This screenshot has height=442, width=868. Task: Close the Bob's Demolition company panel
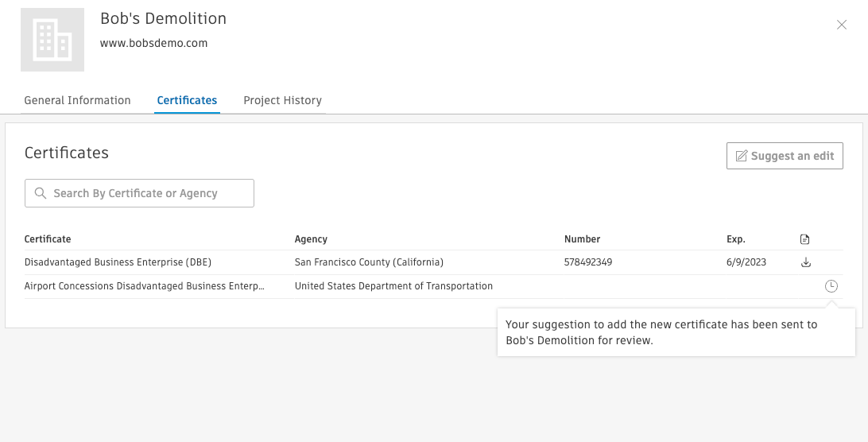point(842,25)
